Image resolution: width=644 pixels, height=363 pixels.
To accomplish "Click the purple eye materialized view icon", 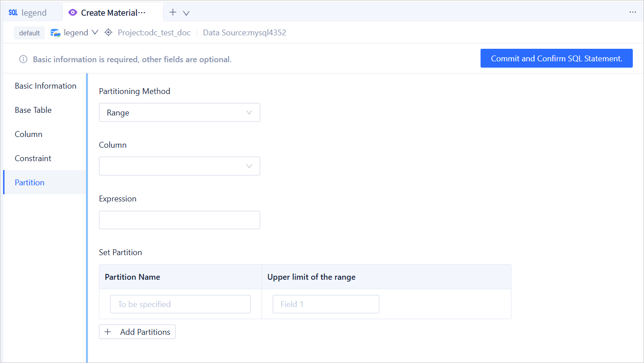I will pyautogui.click(x=73, y=13).
